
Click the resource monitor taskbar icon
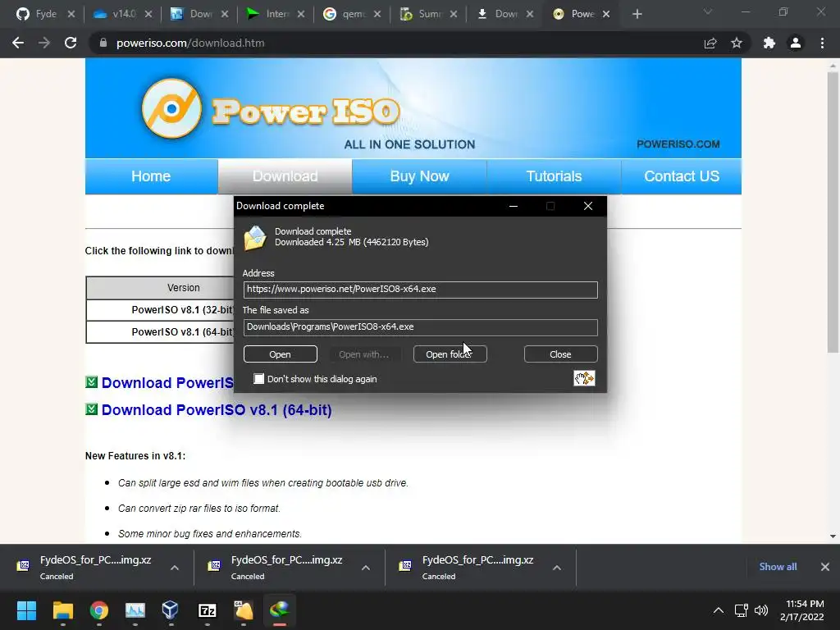pyautogui.click(x=135, y=610)
